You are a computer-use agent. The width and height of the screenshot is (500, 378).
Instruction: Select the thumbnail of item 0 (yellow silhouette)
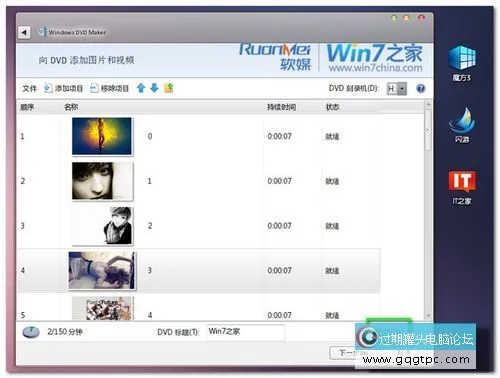tap(102, 136)
